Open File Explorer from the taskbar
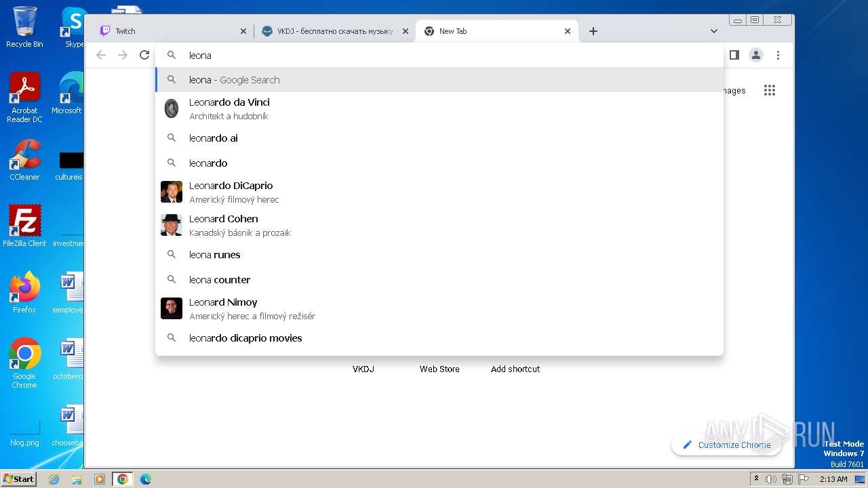 [77, 479]
